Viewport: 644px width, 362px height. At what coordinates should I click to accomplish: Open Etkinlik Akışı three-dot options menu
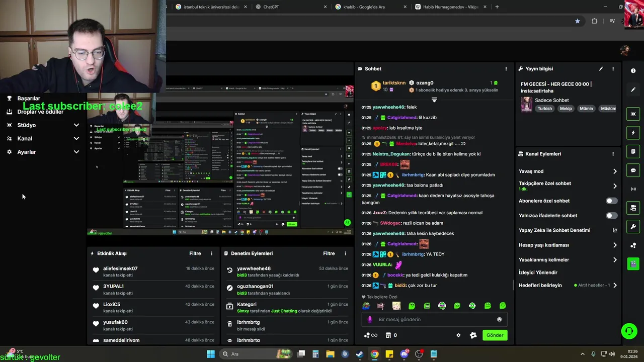[211, 253]
